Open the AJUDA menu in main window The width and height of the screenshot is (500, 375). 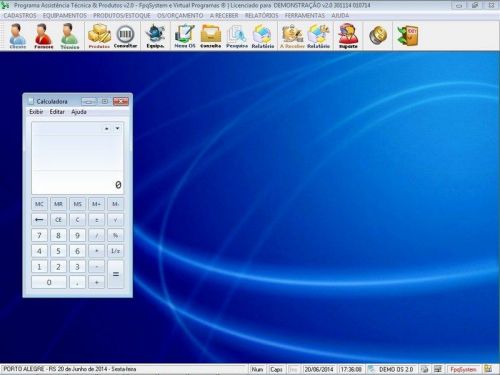[x=340, y=16]
